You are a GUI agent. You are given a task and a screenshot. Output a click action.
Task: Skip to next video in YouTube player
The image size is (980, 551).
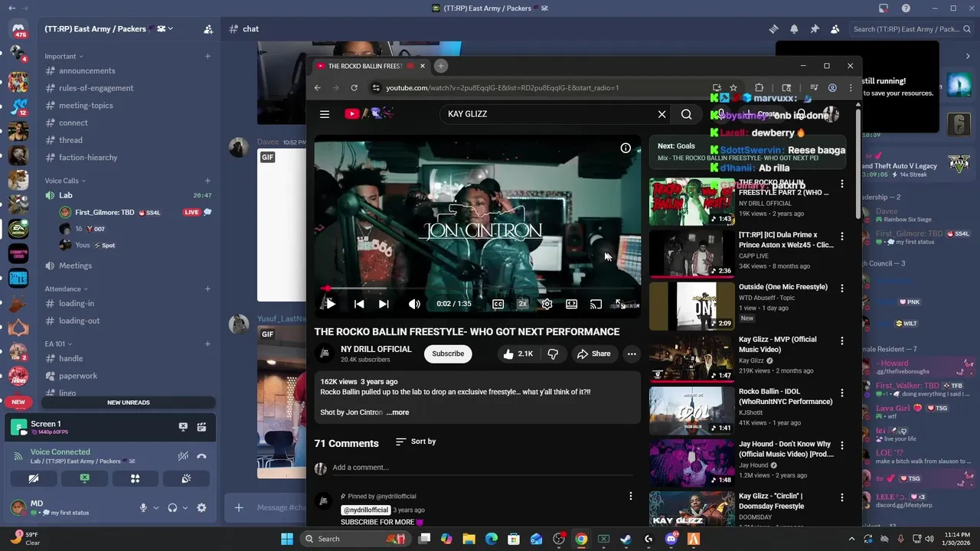click(384, 304)
